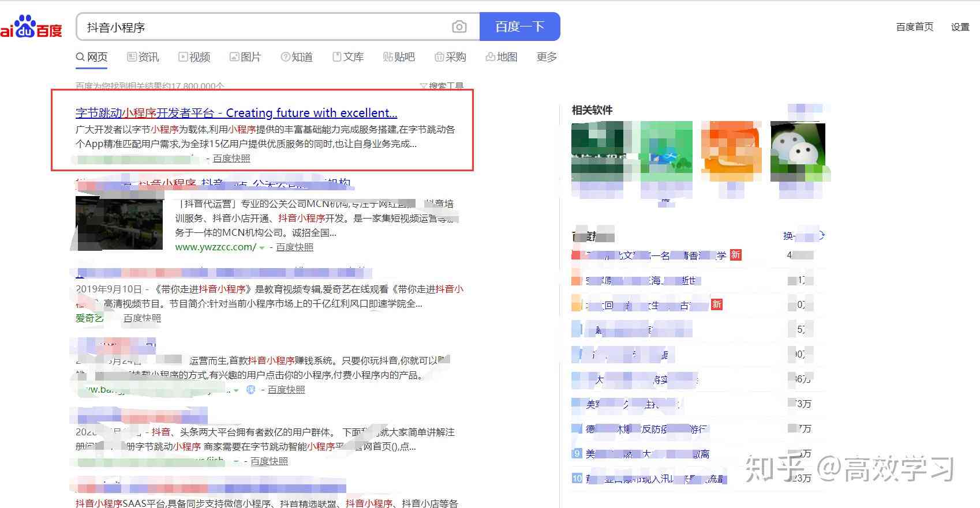Open 百度快照 of the 头条两大平台 result
980x508 pixels.
[x=269, y=461]
